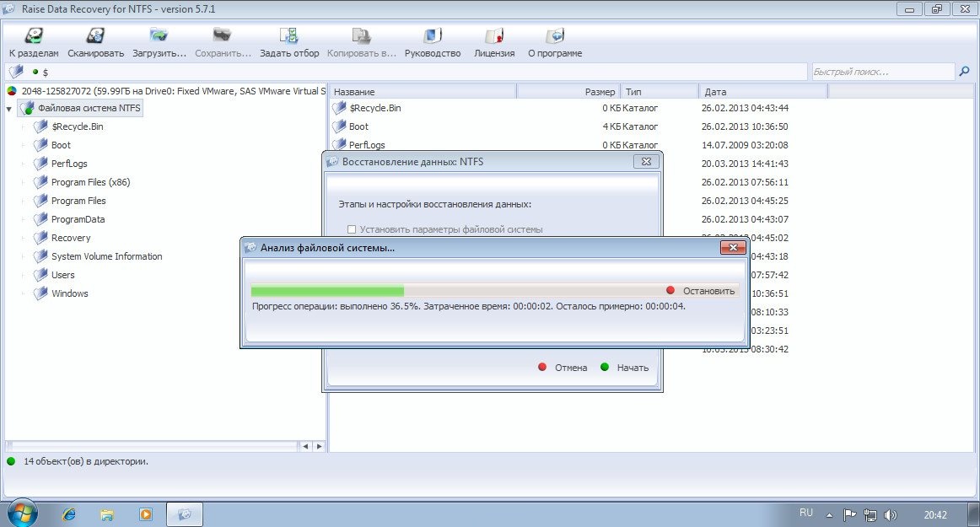Image resolution: width=980 pixels, height=527 pixels.
Task: Click the green analysis progress bar
Action: pyautogui.click(x=327, y=291)
